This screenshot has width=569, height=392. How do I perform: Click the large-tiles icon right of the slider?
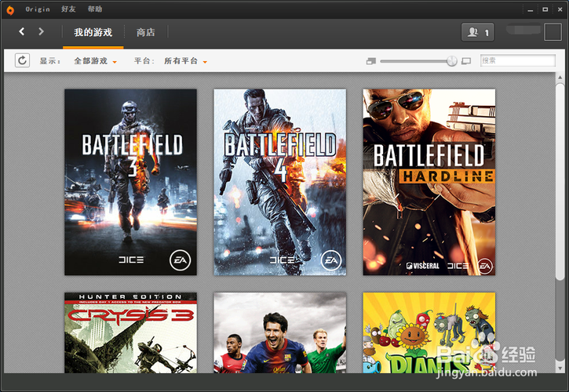(466, 61)
